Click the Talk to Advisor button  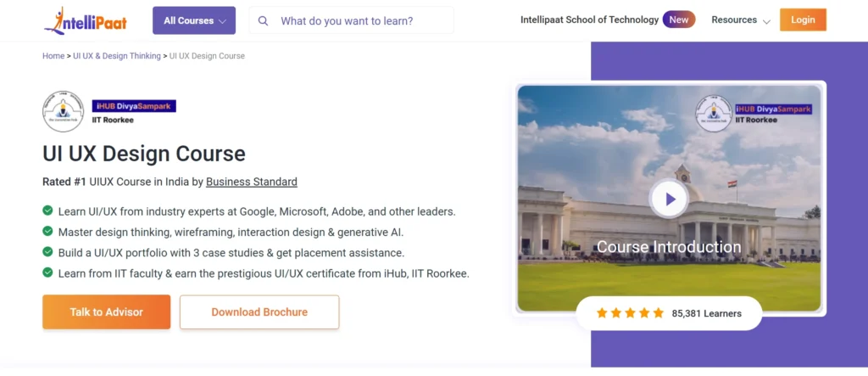pos(106,311)
